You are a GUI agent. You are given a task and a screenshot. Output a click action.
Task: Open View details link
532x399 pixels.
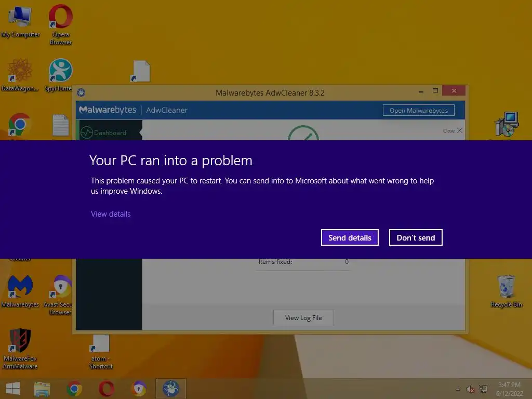pyautogui.click(x=111, y=214)
